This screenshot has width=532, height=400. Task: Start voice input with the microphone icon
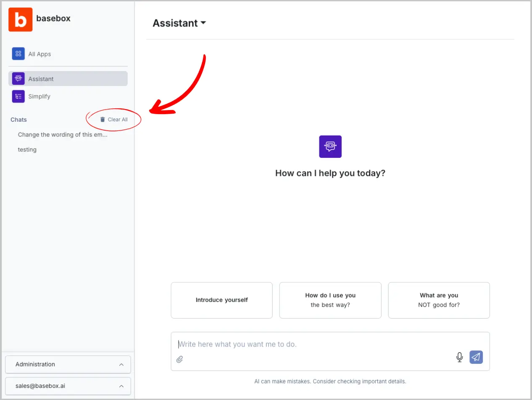pyautogui.click(x=459, y=357)
